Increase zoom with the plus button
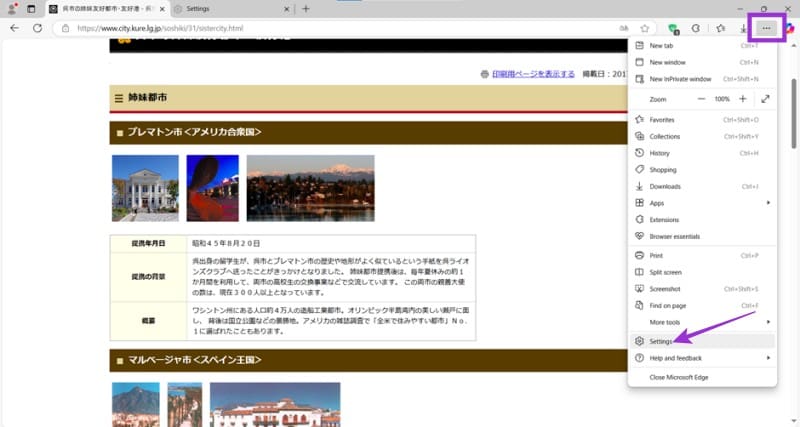 coord(742,99)
